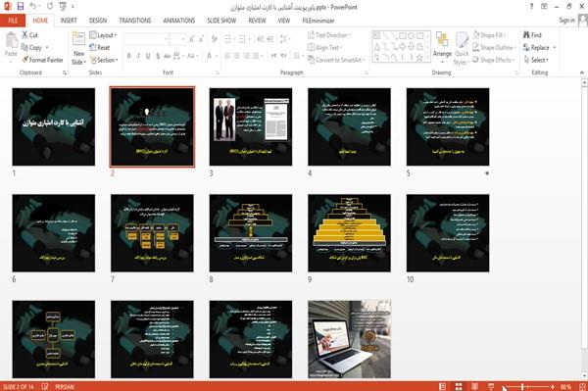Click the Save icon in quick access toolbar

[21, 6]
